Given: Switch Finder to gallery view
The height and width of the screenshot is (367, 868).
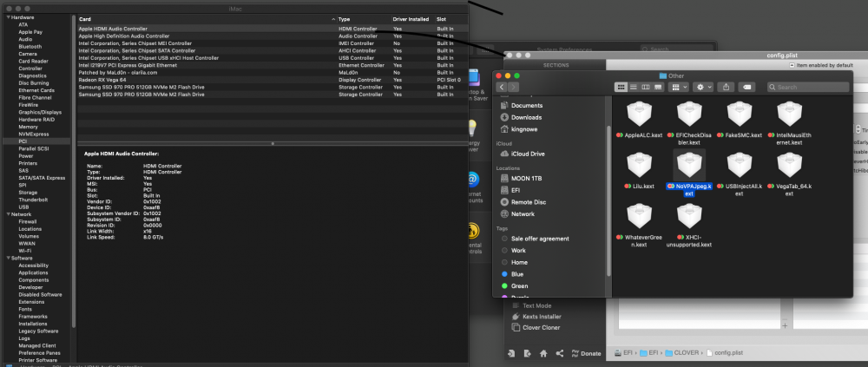Looking at the screenshot, I should pos(658,87).
